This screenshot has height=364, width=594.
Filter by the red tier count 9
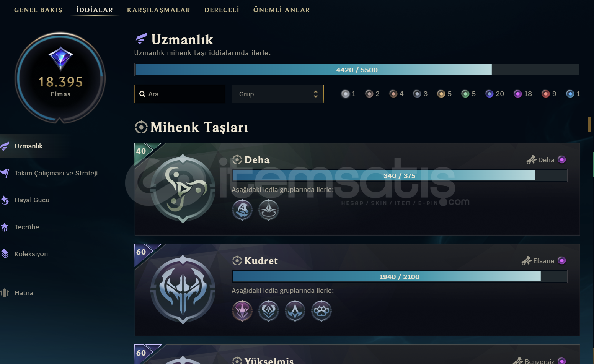tap(549, 94)
